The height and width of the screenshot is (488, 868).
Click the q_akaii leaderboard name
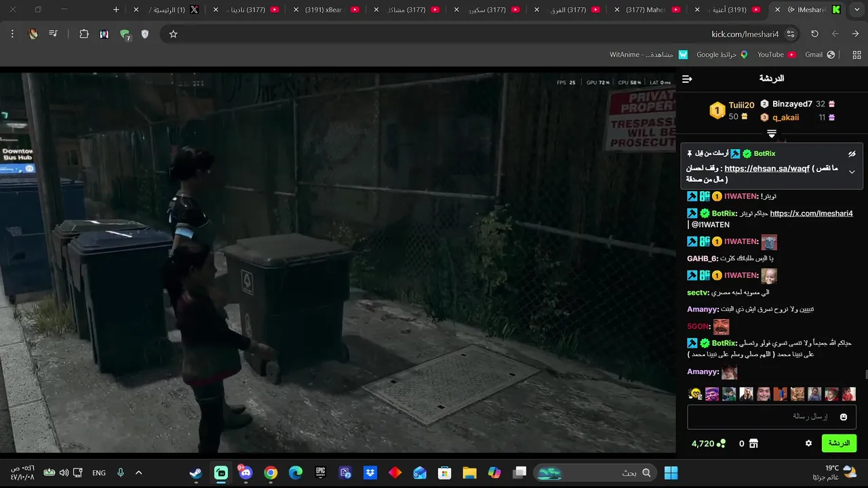click(x=785, y=117)
